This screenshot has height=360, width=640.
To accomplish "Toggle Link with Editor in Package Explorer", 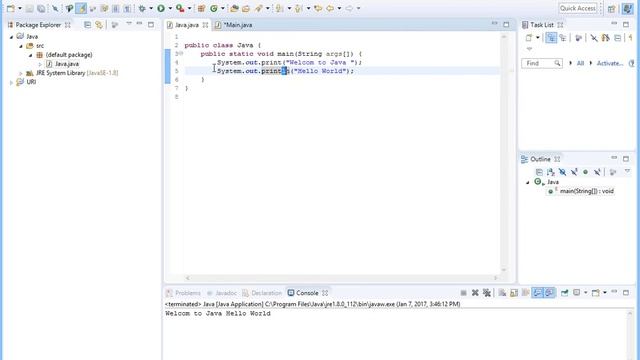I will pyautogui.click(x=99, y=25).
